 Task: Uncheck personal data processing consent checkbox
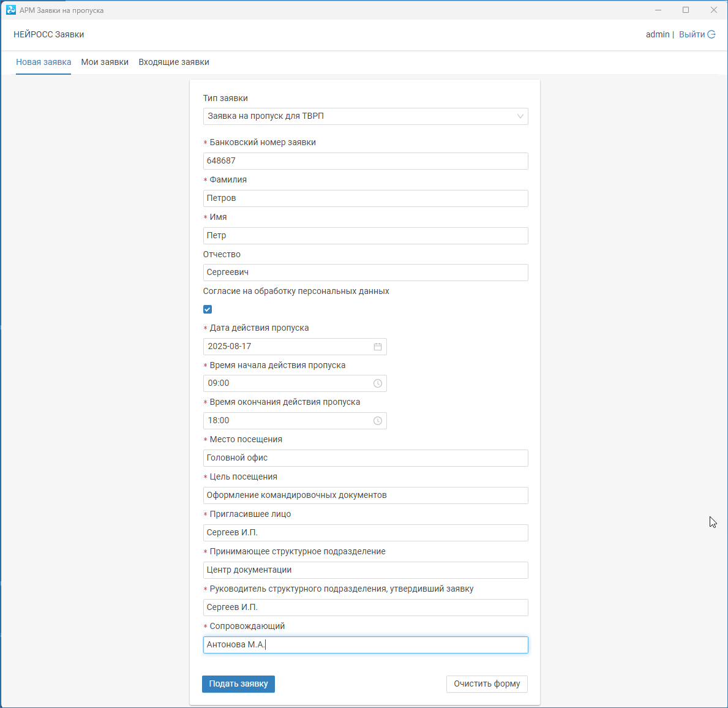click(x=208, y=309)
